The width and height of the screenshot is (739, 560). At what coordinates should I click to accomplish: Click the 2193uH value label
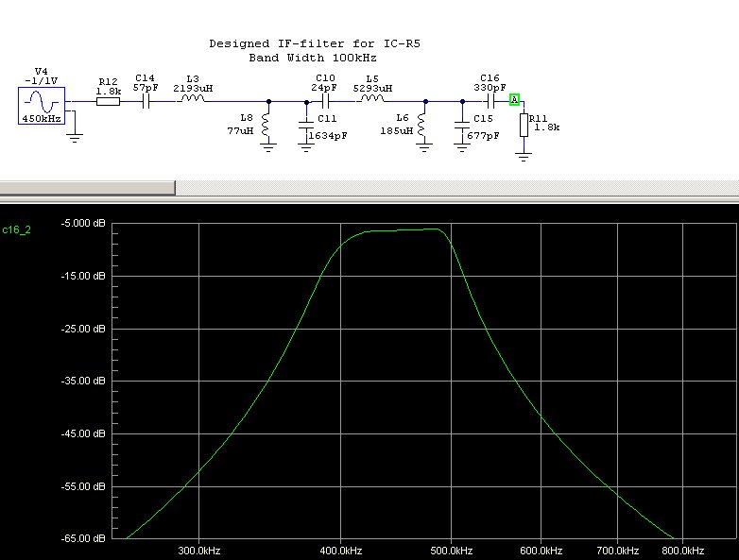pos(193,89)
